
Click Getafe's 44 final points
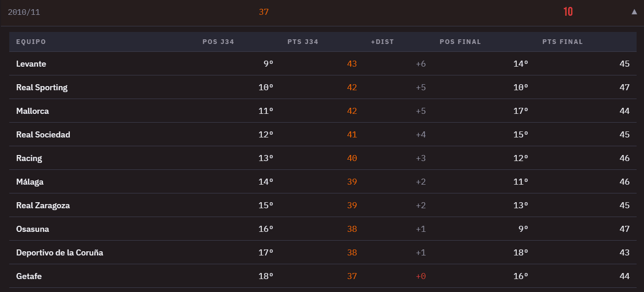tap(625, 276)
